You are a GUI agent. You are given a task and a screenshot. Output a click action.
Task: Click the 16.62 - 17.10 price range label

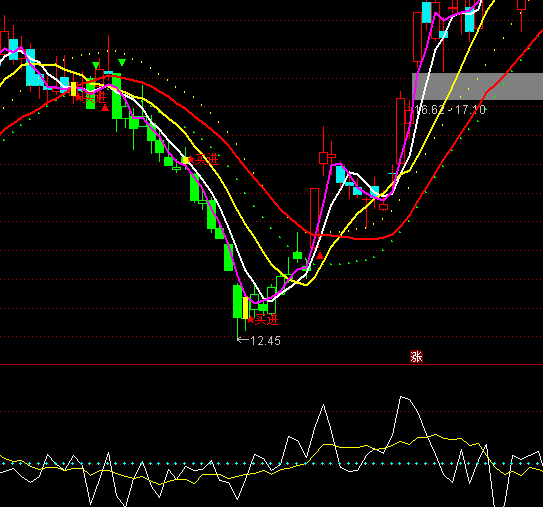[450, 110]
